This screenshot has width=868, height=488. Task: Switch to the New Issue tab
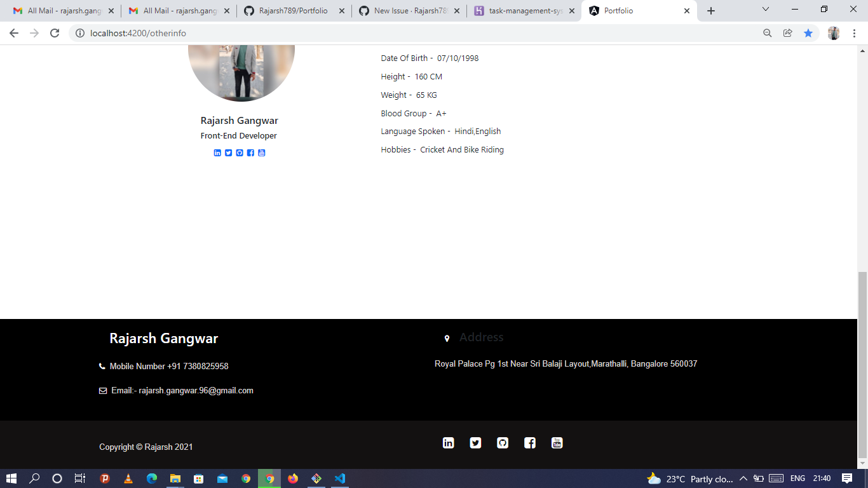click(408, 11)
